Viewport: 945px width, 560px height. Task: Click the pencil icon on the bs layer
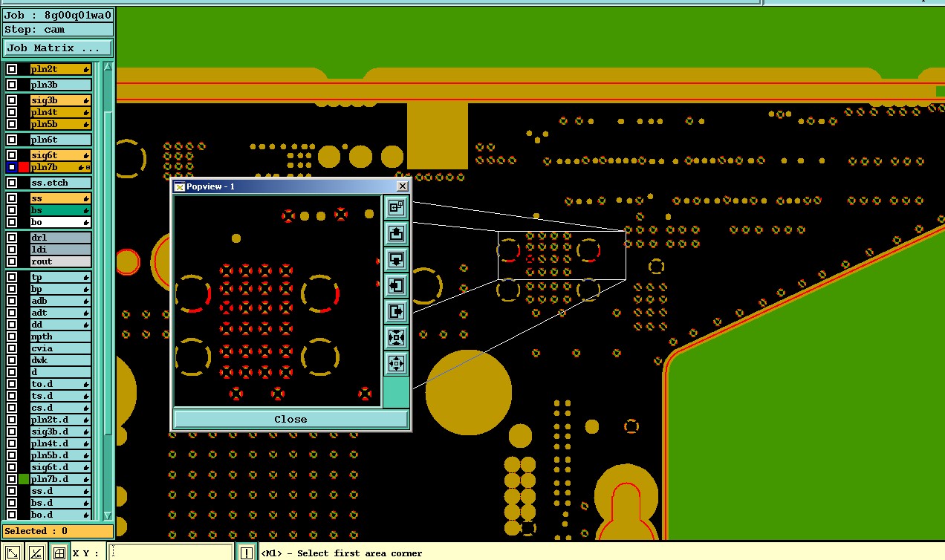pyautogui.click(x=86, y=210)
